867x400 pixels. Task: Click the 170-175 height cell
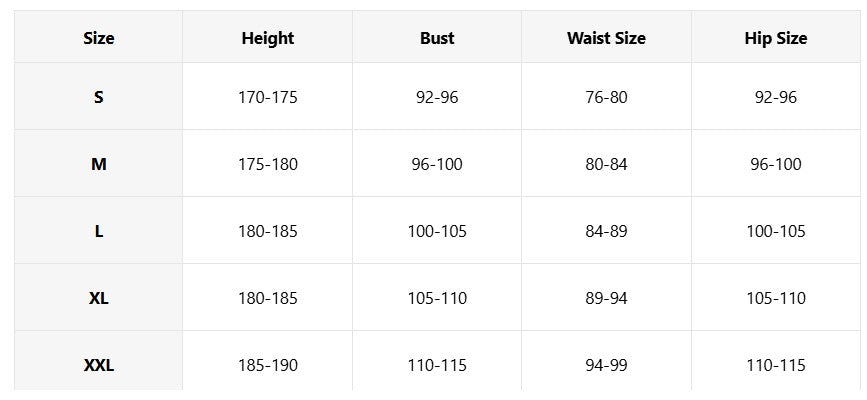point(268,97)
